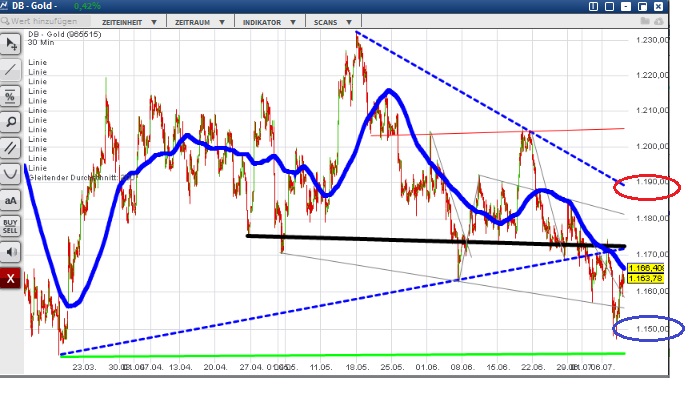Expand the ZEITRAUM dropdown arrow

pyautogui.click(x=222, y=22)
